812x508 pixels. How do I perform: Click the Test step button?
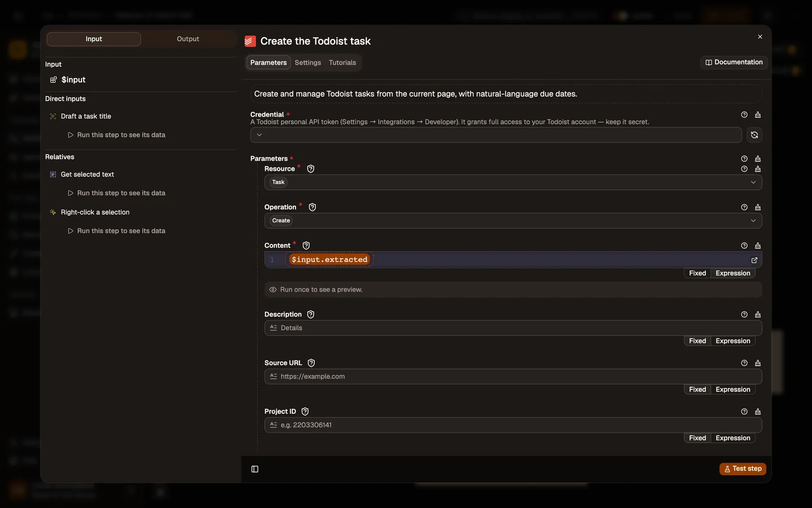point(743,469)
